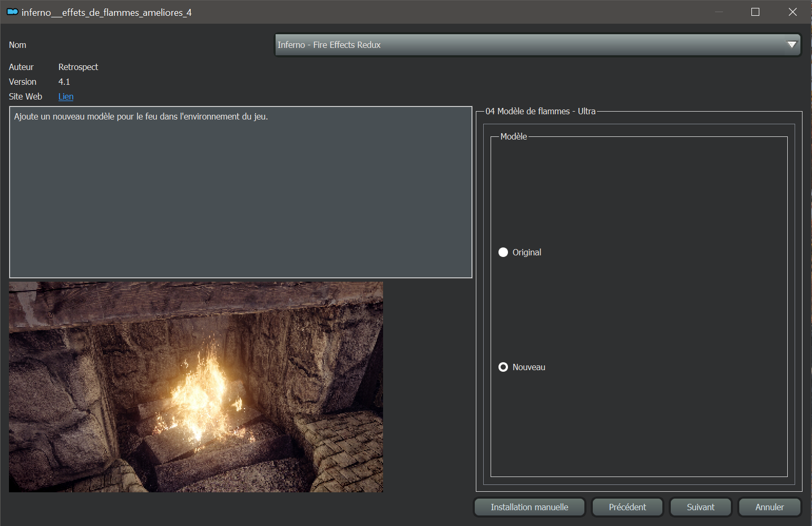Click the 'Site Web' label

pos(25,96)
